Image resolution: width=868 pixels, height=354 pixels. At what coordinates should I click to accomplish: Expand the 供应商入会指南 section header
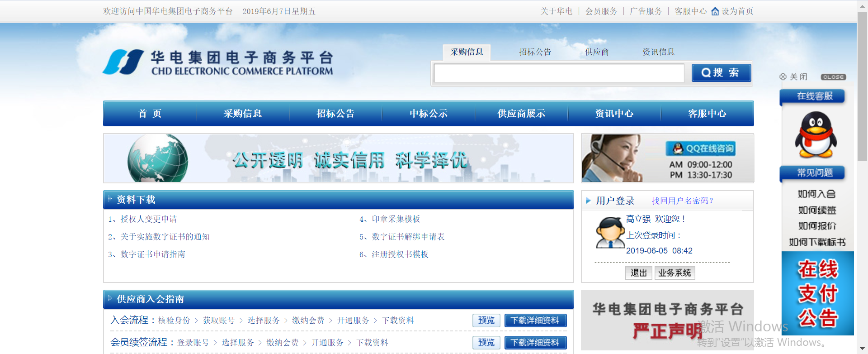click(x=150, y=299)
